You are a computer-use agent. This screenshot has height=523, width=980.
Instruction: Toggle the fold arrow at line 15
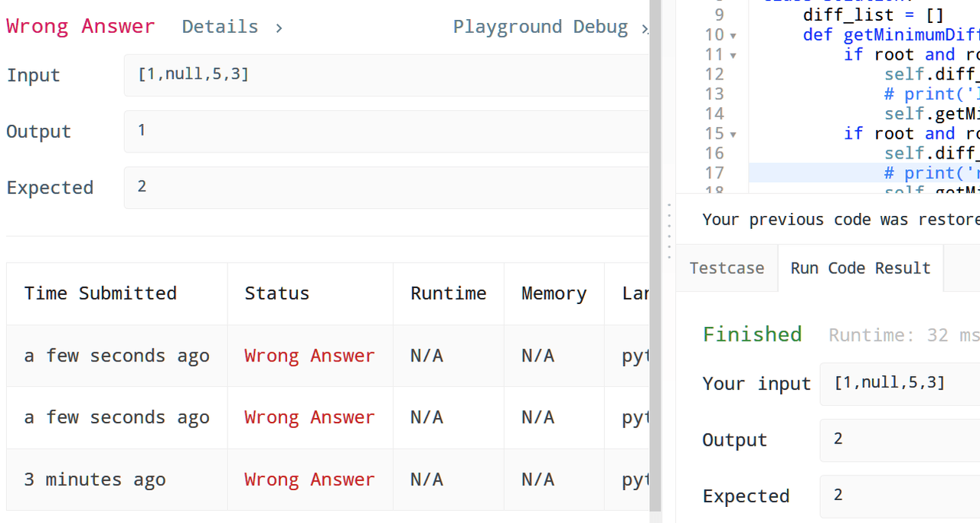(x=733, y=134)
